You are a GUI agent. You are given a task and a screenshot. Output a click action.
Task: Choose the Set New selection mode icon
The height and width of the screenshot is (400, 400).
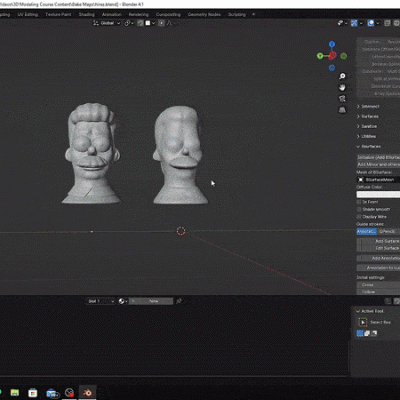pos(360,333)
